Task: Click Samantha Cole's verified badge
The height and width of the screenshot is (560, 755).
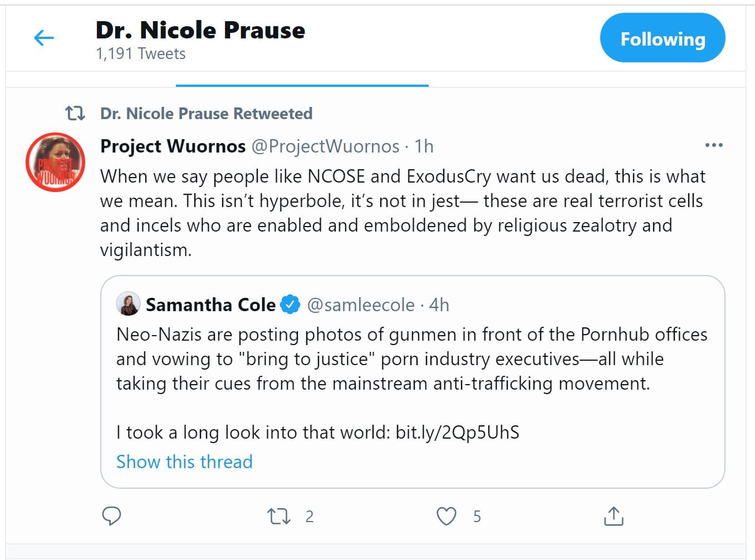Action: pos(290,304)
